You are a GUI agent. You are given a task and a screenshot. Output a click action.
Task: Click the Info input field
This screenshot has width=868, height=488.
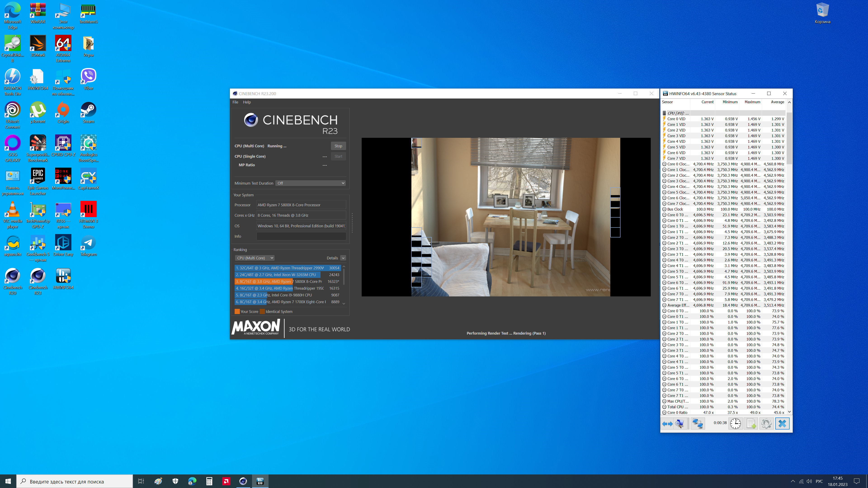point(301,236)
